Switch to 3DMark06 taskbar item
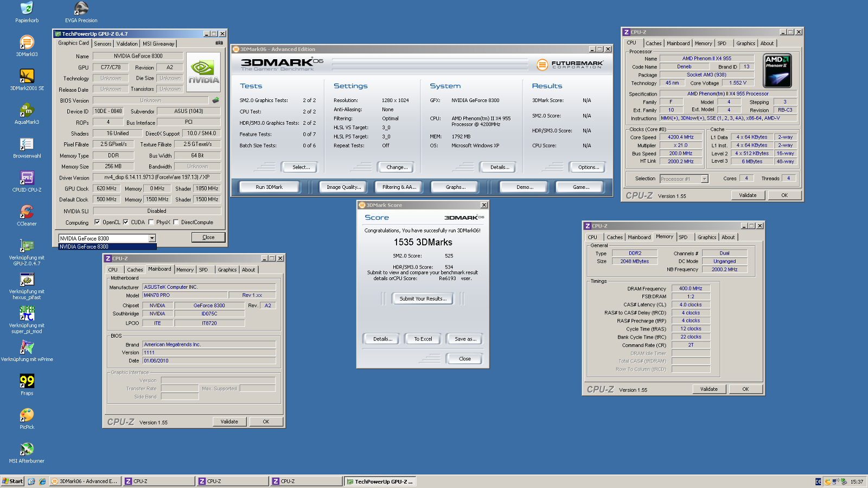868x488 pixels. (85, 481)
